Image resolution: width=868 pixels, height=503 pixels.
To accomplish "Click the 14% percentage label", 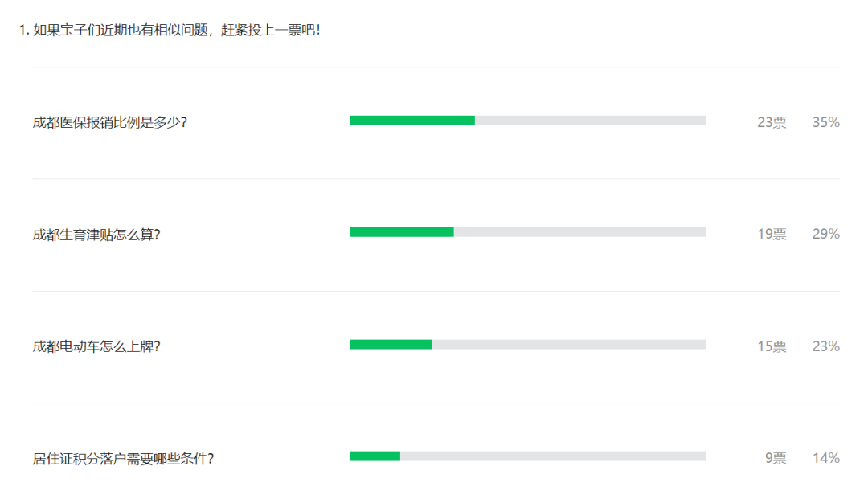I will pyautogui.click(x=826, y=458).
